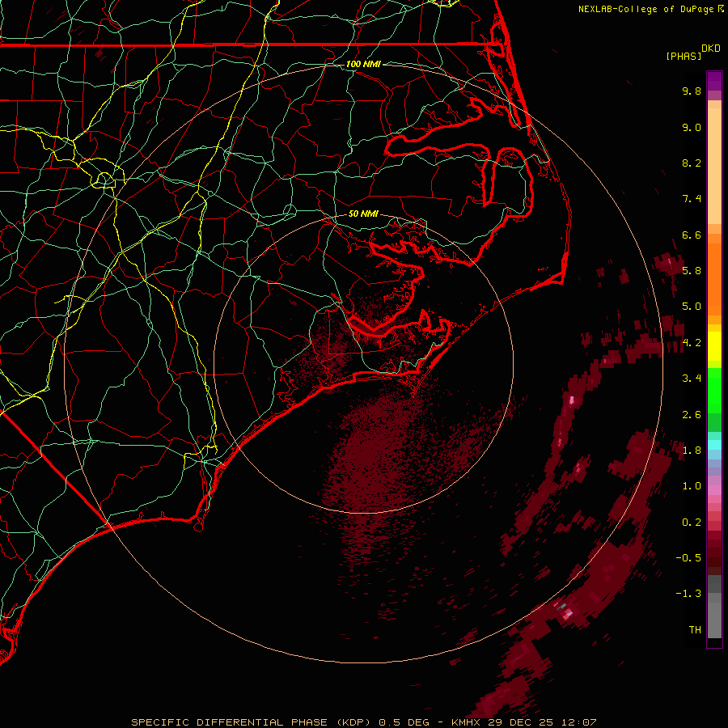Viewport: 728px width, 728px height.
Task: Select the 7.4 scale value
Action: 692,199
